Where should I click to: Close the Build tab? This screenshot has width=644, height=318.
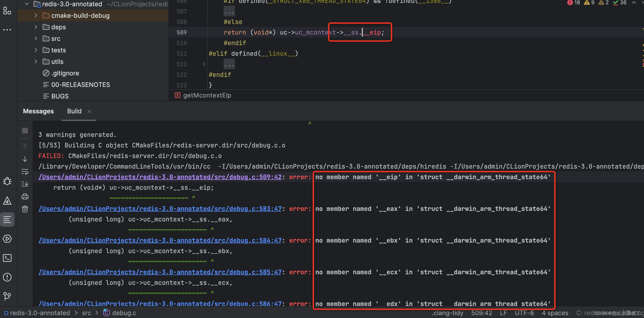(89, 112)
